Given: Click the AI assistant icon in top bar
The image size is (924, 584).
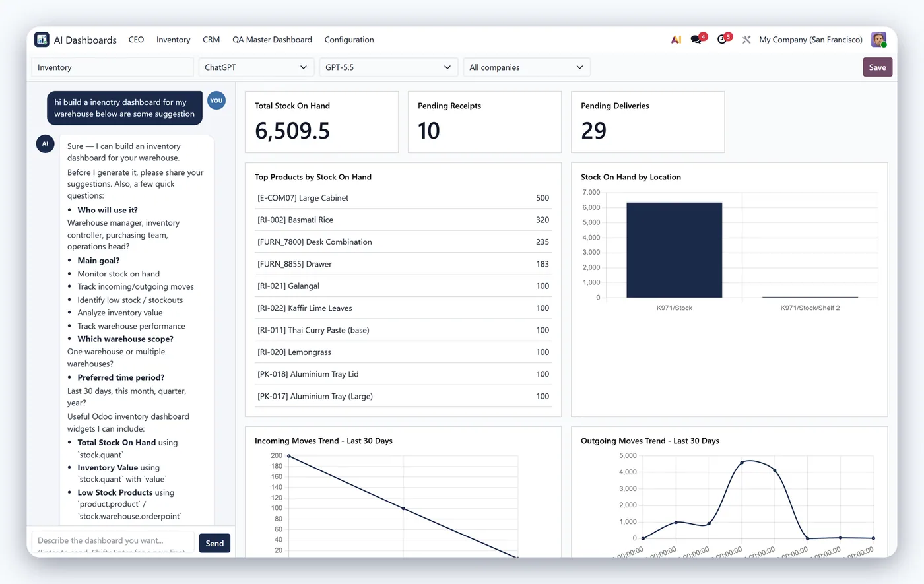Looking at the screenshot, I should [676, 40].
